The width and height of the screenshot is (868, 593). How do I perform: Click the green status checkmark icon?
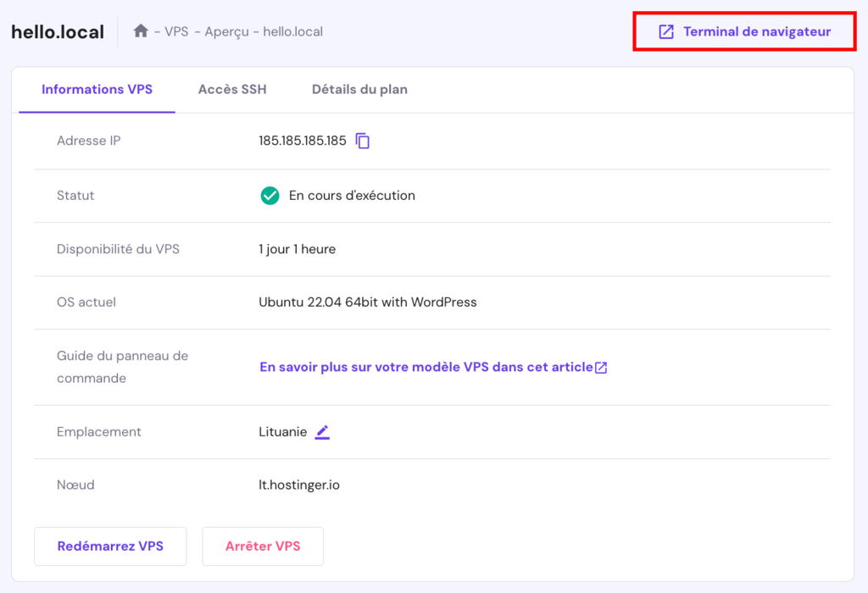270,196
